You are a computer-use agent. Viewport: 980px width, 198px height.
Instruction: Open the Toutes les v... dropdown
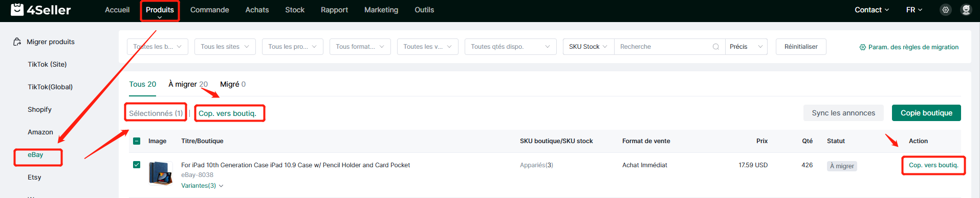pyautogui.click(x=428, y=47)
